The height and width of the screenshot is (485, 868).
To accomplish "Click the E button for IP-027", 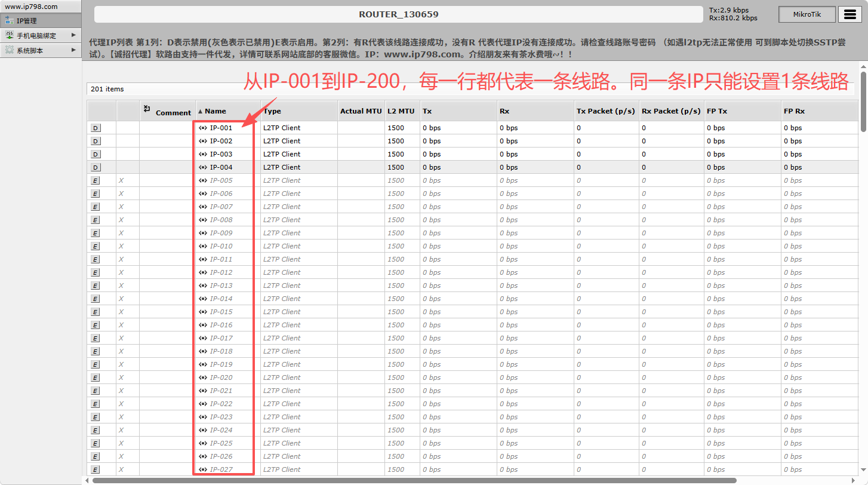I will [96, 469].
